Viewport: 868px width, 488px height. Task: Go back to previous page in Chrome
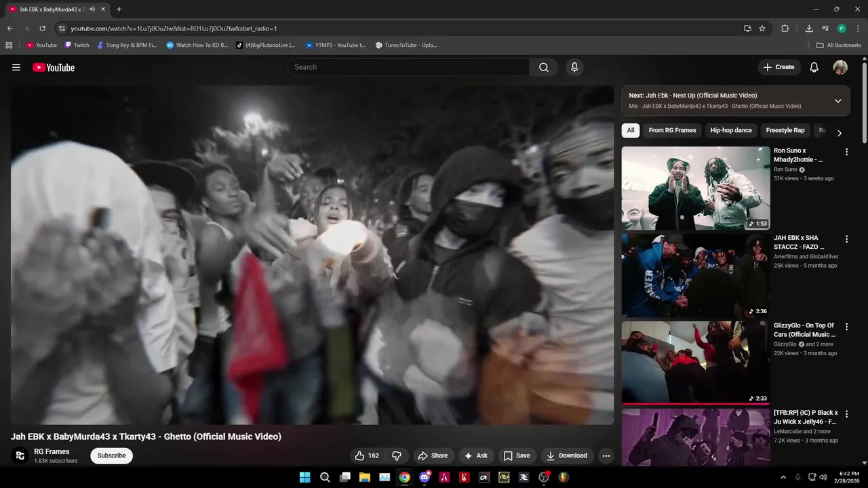tap(9, 28)
